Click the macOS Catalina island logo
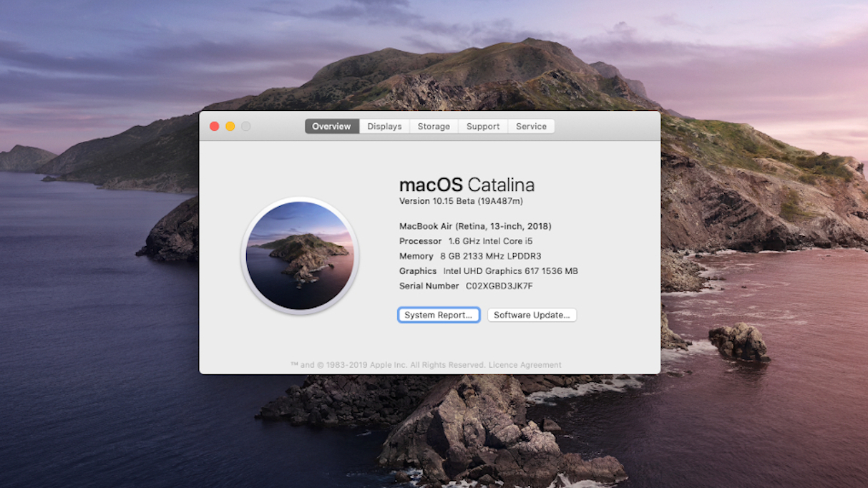This screenshot has width=868, height=488. (300, 255)
